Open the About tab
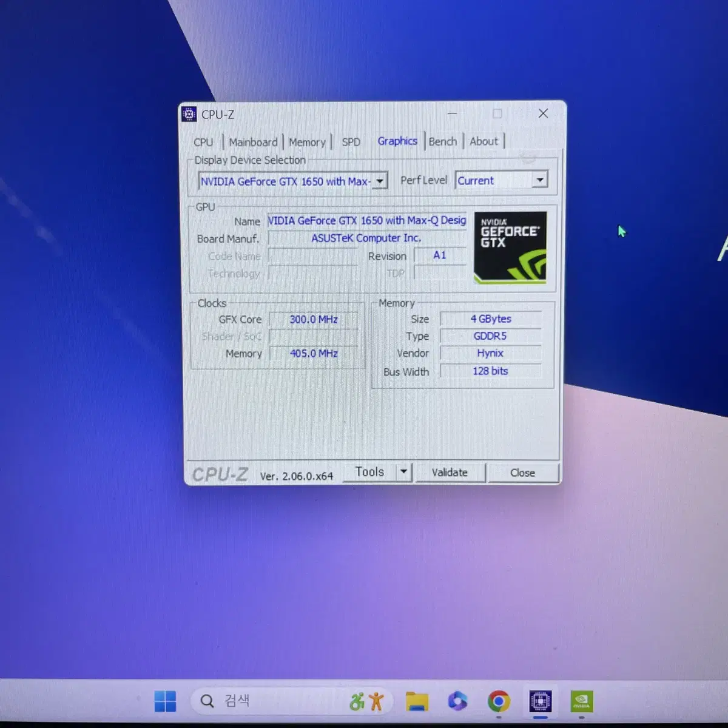This screenshot has width=728, height=728. [484, 141]
